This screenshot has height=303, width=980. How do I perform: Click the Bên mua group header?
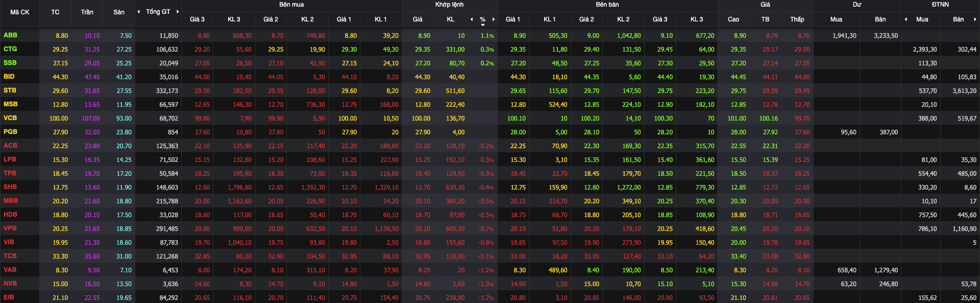(291, 5)
